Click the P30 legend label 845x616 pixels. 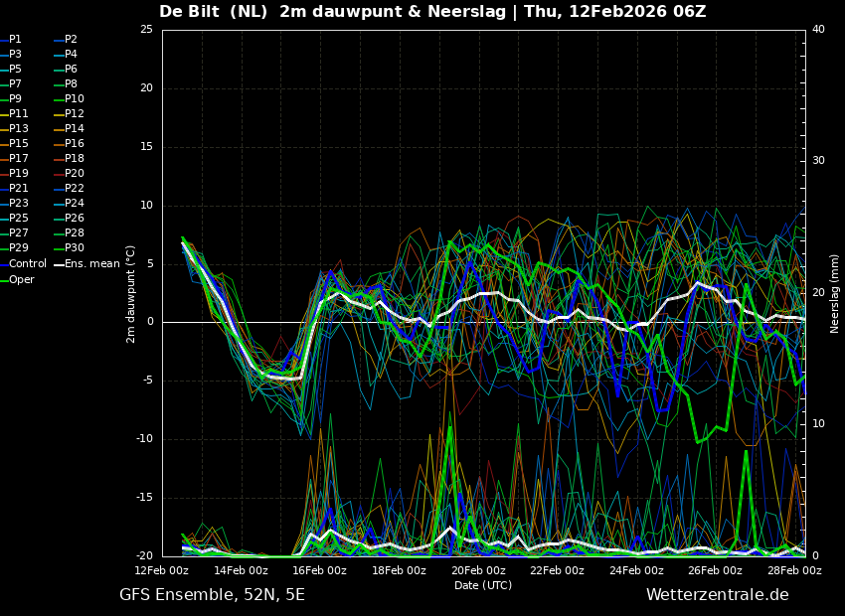(x=75, y=248)
